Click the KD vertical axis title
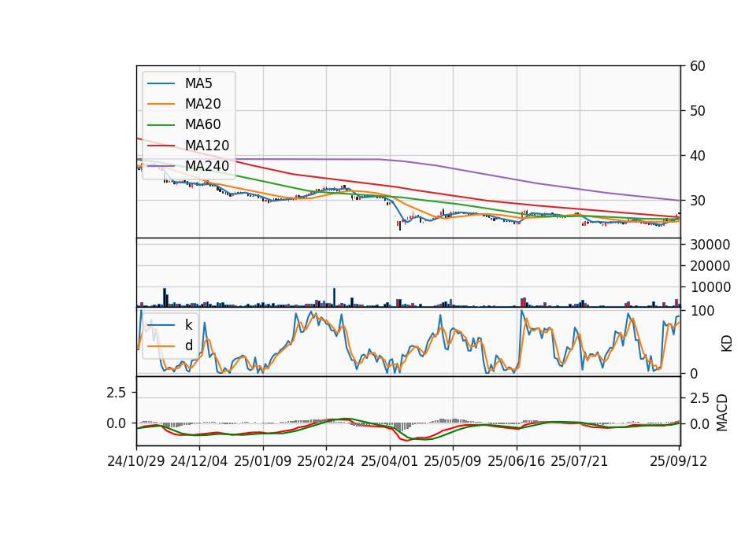Screen dimensions: 756x543 [727, 344]
